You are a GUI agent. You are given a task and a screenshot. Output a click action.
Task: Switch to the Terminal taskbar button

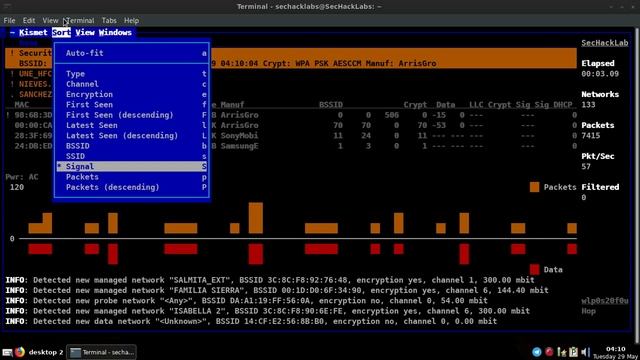click(101, 352)
